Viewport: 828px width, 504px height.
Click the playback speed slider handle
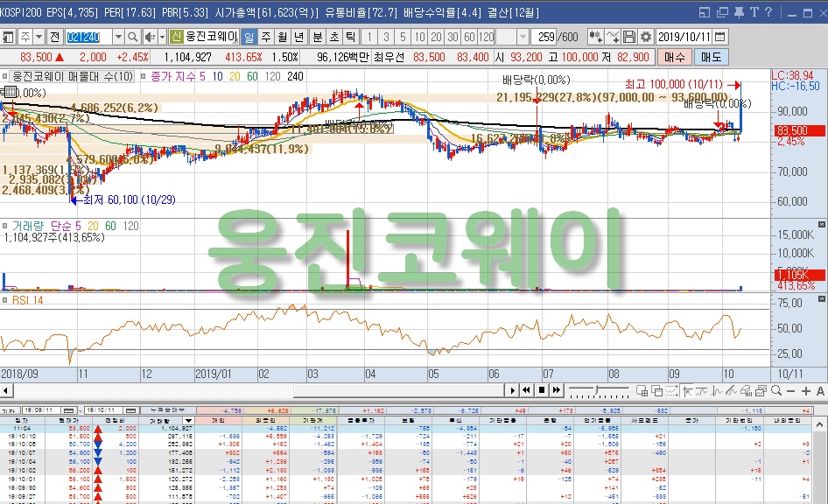tap(597, 390)
